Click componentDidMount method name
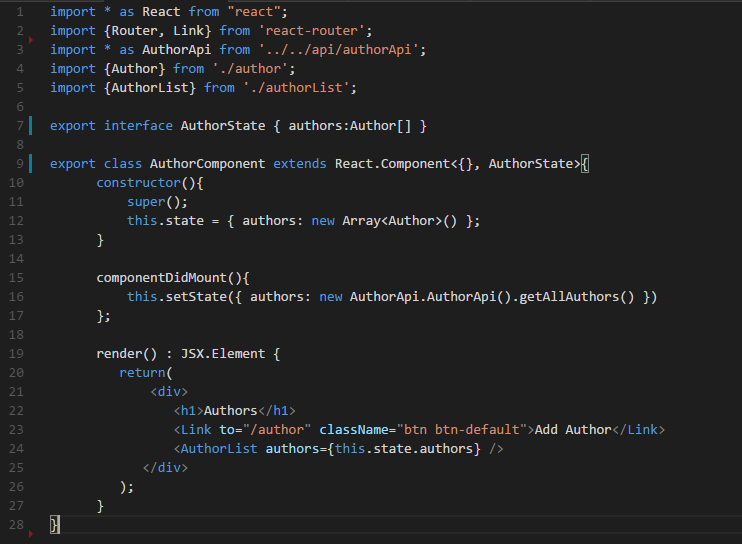The width and height of the screenshot is (742, 544). click(161, 278)
